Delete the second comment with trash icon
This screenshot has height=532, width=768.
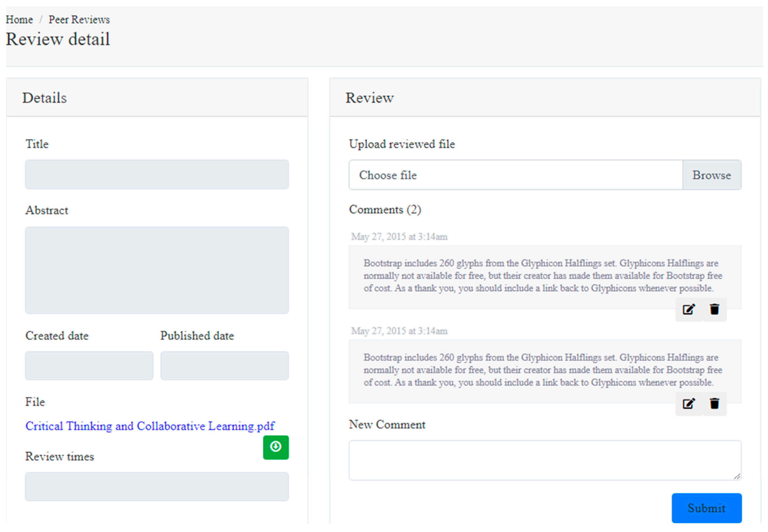[x=714, y=404]
